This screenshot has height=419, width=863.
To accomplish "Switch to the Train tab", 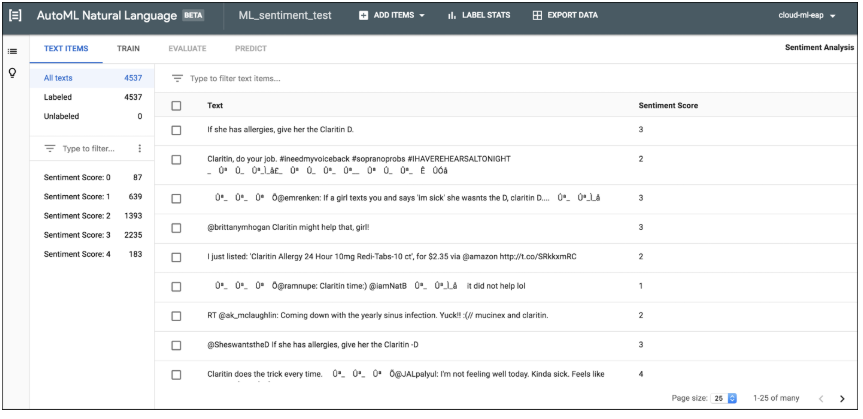I will [x=128, y=48].
